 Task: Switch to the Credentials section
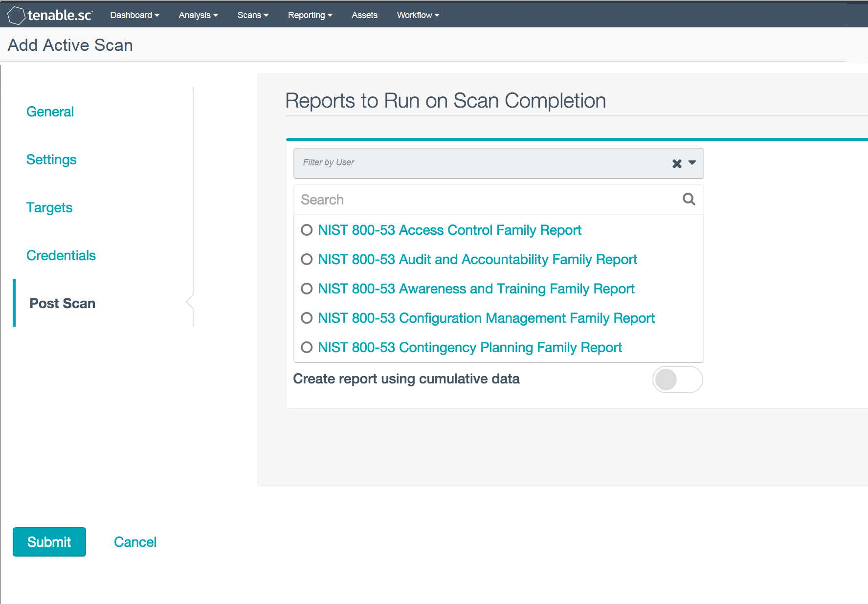(61, 255)
